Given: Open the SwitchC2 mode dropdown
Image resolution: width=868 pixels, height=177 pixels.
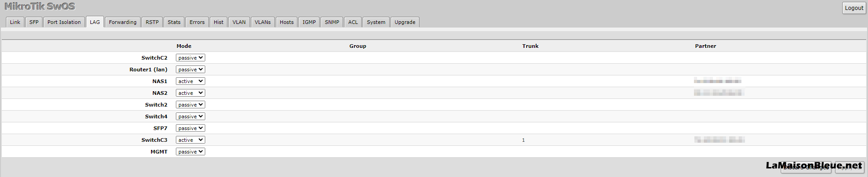Looking at the screenshot, I should pos(190,58).
